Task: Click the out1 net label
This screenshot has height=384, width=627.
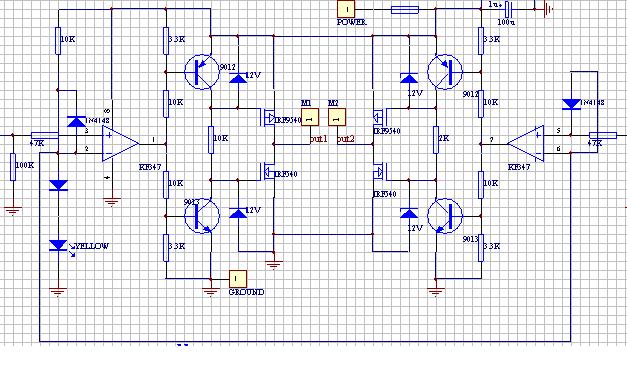Action: [x=319, y=139]
